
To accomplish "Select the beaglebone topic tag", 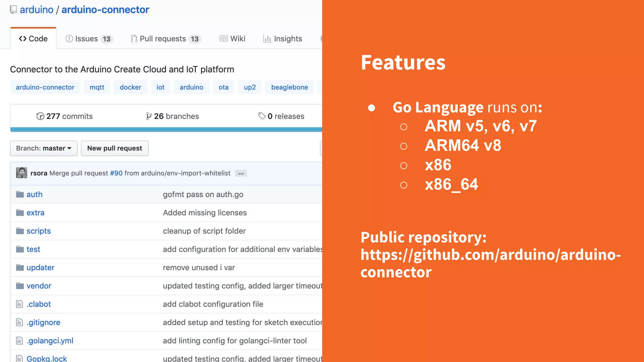I will click(x=290, y=87).
